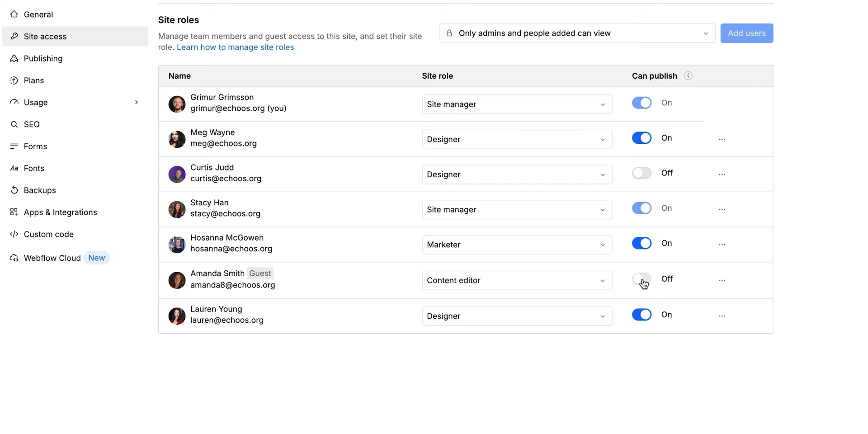The height and width of the screenshot is (434, 868).
Task: Click the Forms lines icon
Action: tap(14, 146)
